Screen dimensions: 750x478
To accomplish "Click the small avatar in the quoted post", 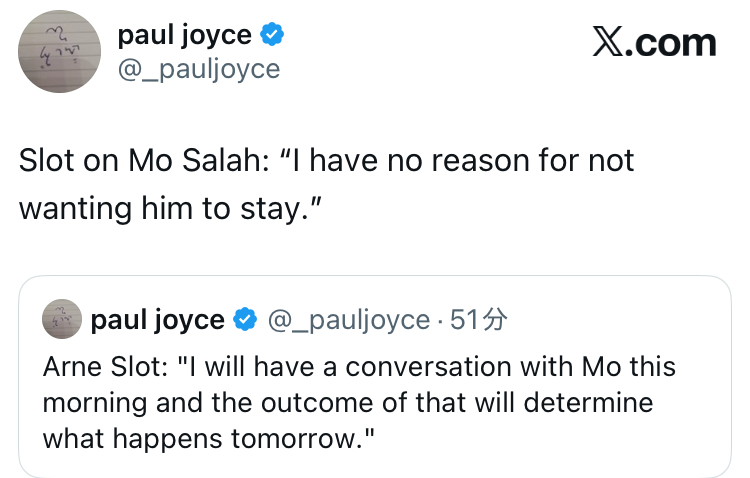I will click(x=62, y=319).
